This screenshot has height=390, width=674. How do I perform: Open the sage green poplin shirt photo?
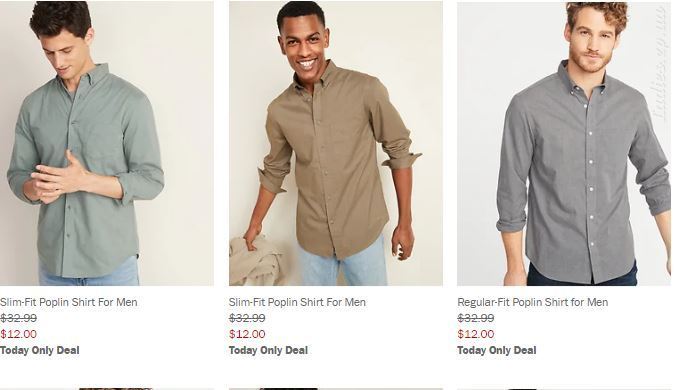[107, 143]
